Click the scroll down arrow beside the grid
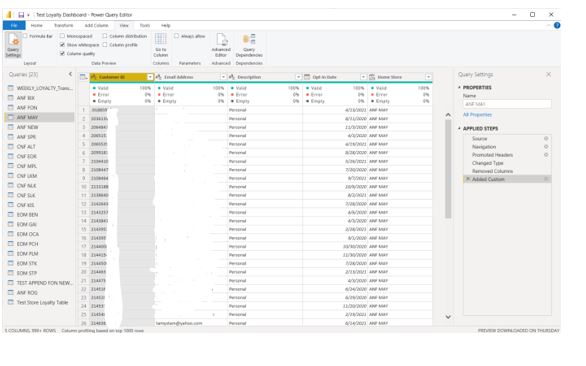The width and height of the screenshot is (586, 366). [448, 317]
